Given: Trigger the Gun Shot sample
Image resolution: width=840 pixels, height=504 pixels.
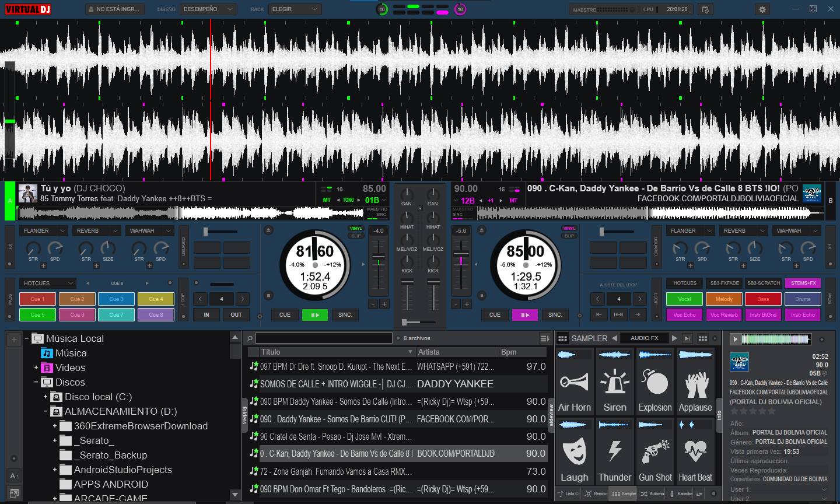Looking at the screenshot, I should click(x=655, y=451).
